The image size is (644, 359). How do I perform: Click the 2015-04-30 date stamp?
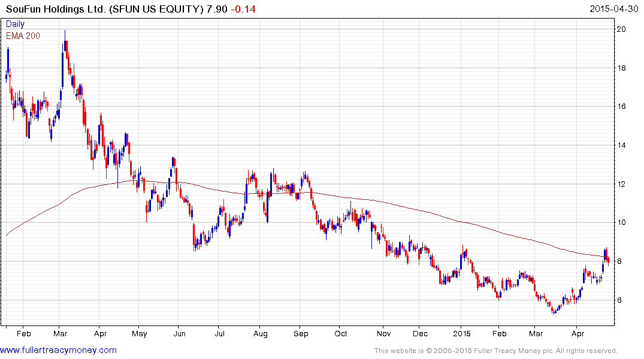(x=614, y=8)
